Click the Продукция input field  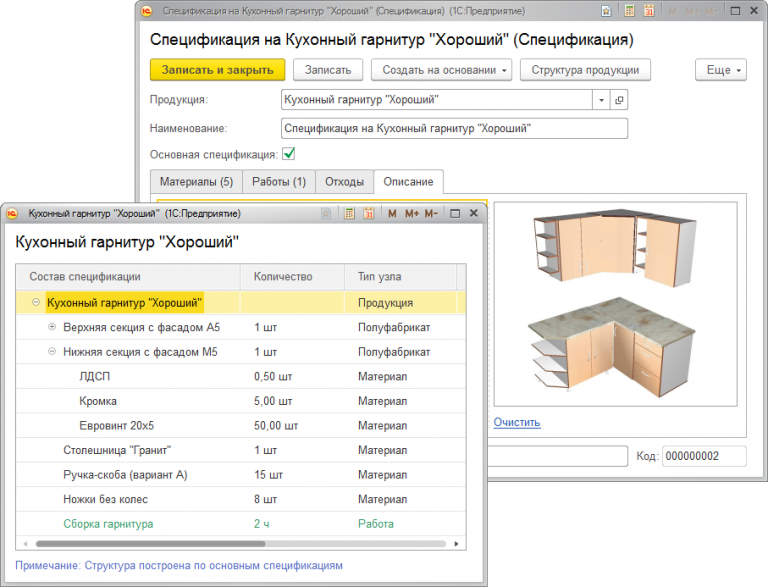(x=437, y=100)
